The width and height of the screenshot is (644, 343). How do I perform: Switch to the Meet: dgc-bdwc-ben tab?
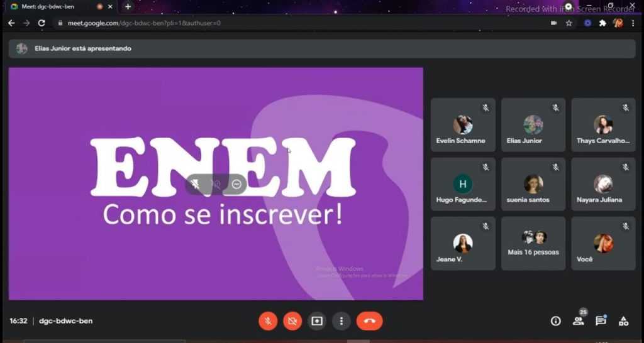53,6
